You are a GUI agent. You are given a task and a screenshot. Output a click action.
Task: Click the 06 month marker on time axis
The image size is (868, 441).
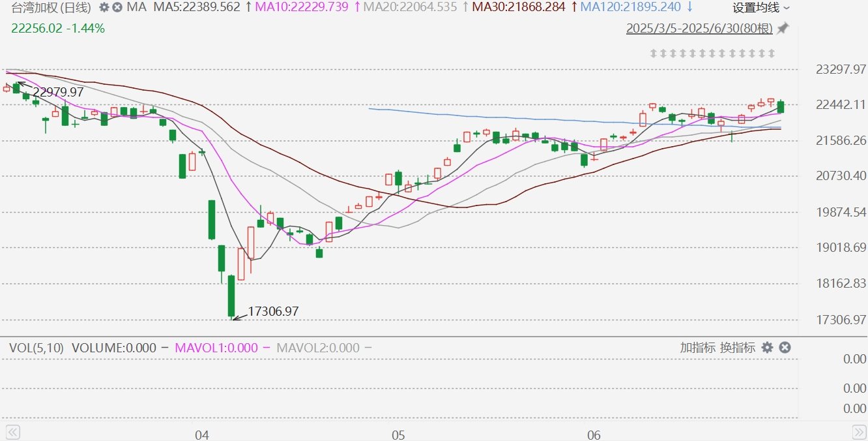pos(594,434)
